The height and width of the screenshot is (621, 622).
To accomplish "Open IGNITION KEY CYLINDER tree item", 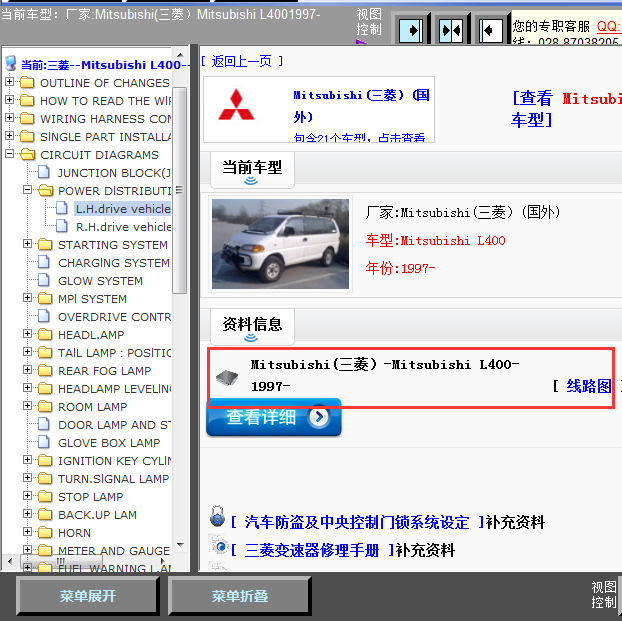I will pos(115,461).
